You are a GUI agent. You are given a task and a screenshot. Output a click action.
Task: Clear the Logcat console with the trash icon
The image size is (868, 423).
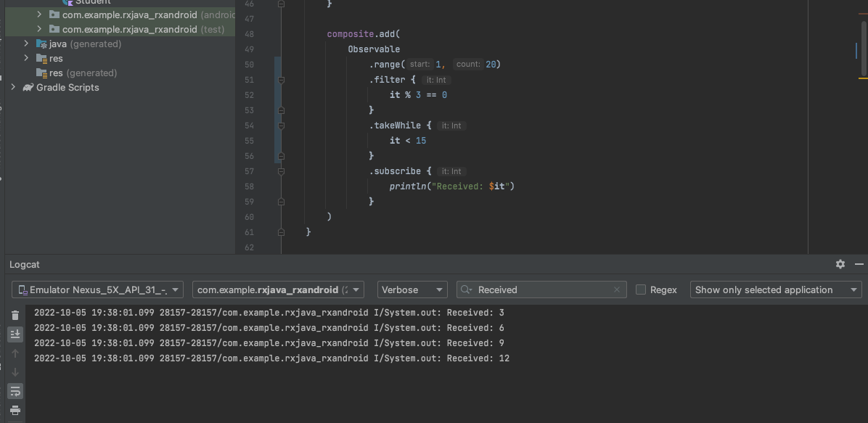tap(15, 315)
